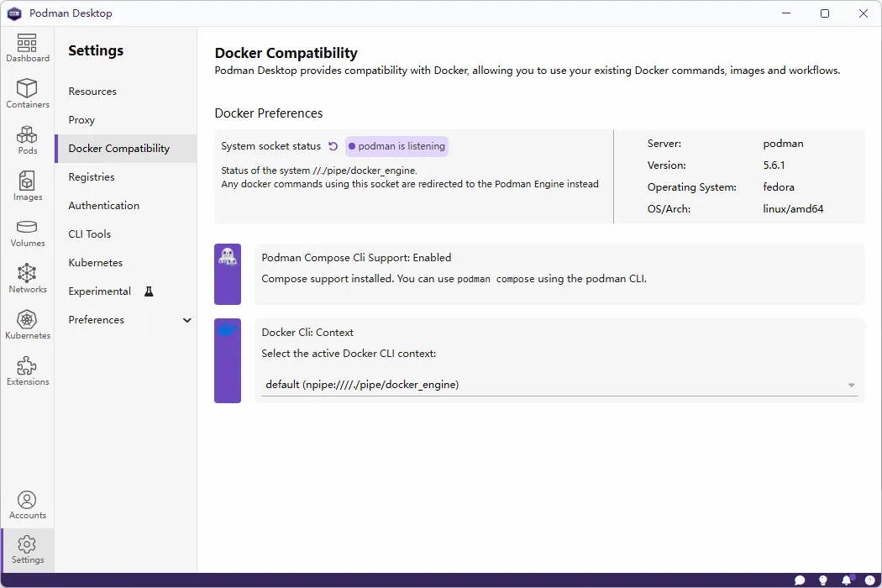Open the Pods view
Image resolution: width=882 pixels, height=588 pixels.
tap(28, 139)
